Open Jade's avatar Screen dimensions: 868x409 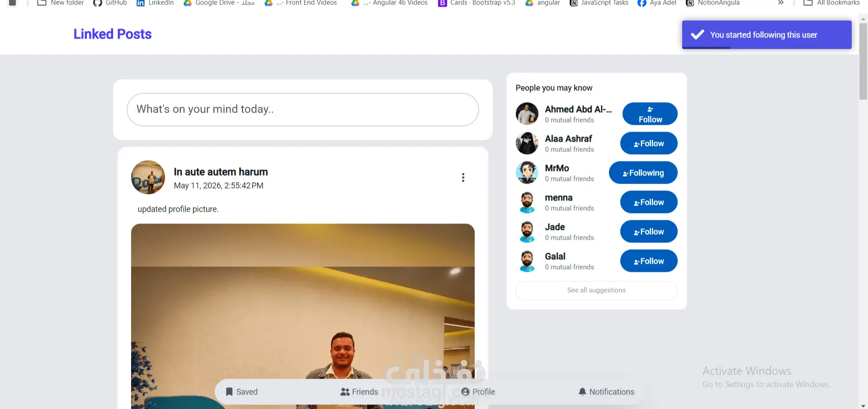tap(527, 232)
